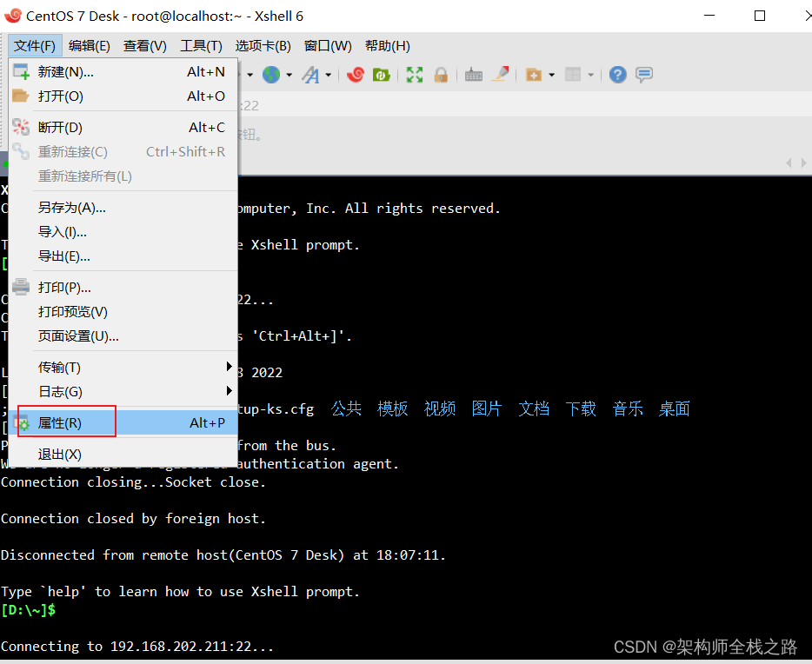
Task: Click the speech-bubble feedback toolbar icon
Action: click(643, 75)
